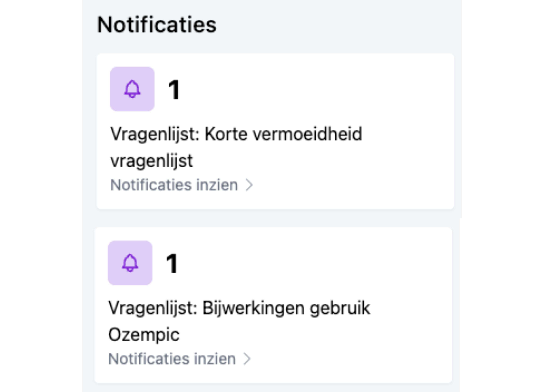Click the word 'Bijwerkingen' in second card

pyautogui.click(x=253, y=308)
